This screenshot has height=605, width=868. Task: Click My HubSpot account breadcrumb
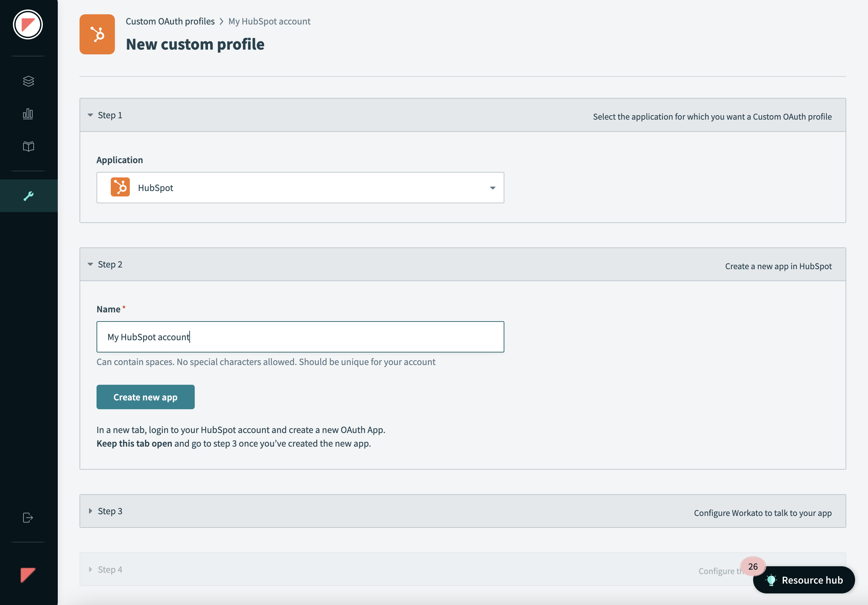coord(269,21)
